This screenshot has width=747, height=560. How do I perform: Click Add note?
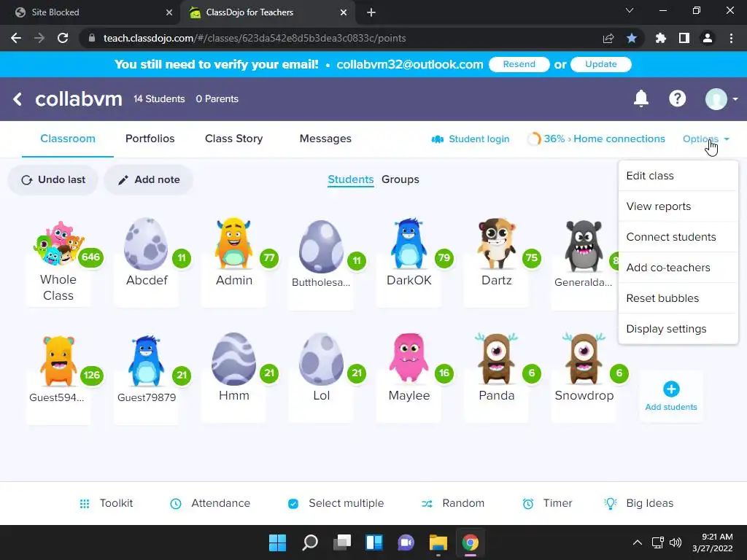(x=149, y=179)
